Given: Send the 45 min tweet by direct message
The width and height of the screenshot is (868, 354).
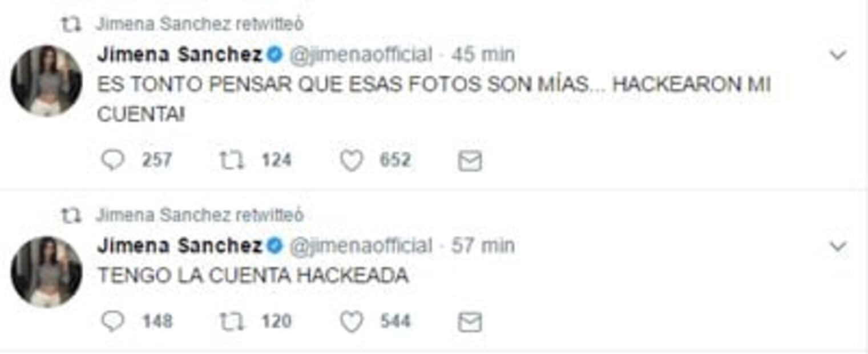Looking at the screenshot, I should click(470, 161).
